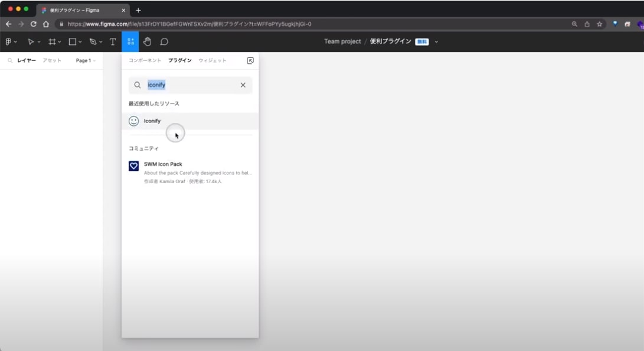Screen dimensions: 644x351
Task: Open the レイヤー tab in left sidebar
Action: pyautogui.click(x=27, y=60)
